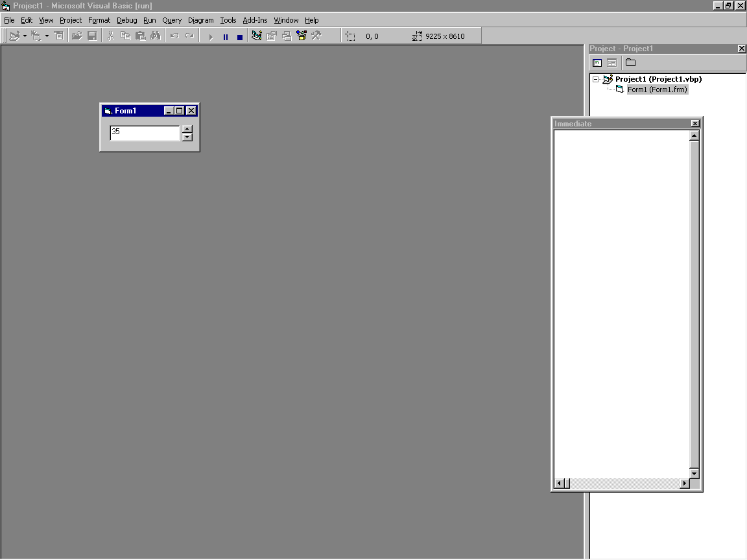Click the Immediate window title bar
Viewport: 747px width, 560px height.
coord(626,124)
